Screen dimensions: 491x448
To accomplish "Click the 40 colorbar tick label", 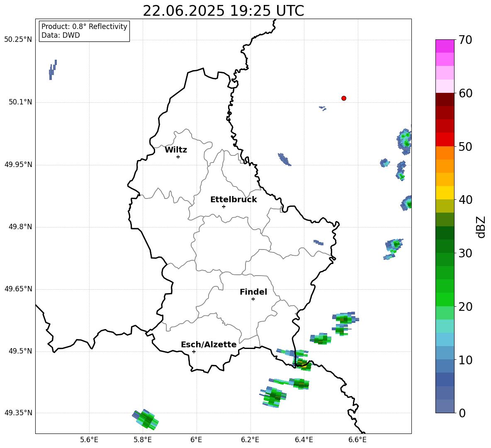I will (x=465, y=200).
